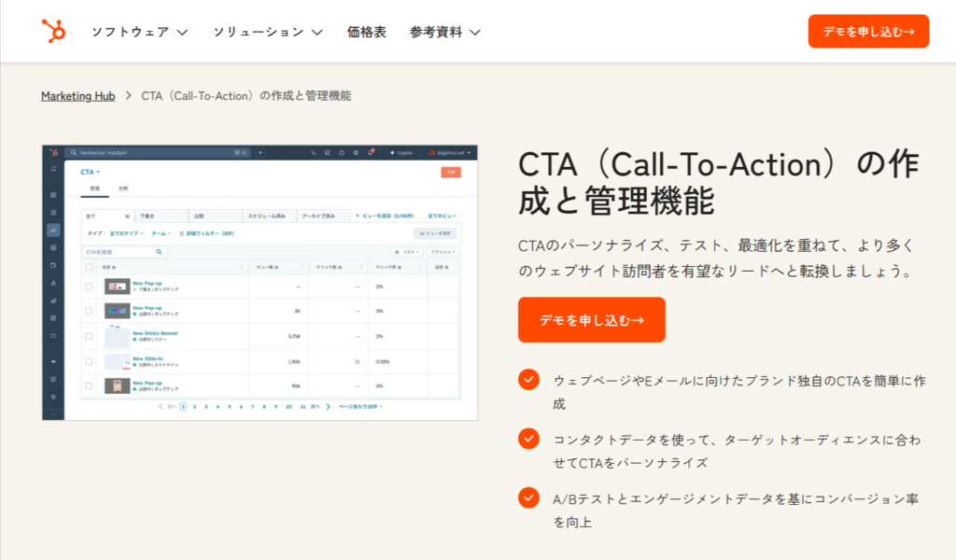Screen dimensions: 956x560
Task: Expand the ソリューション navigation menu
Action: (x=268, y=33)
